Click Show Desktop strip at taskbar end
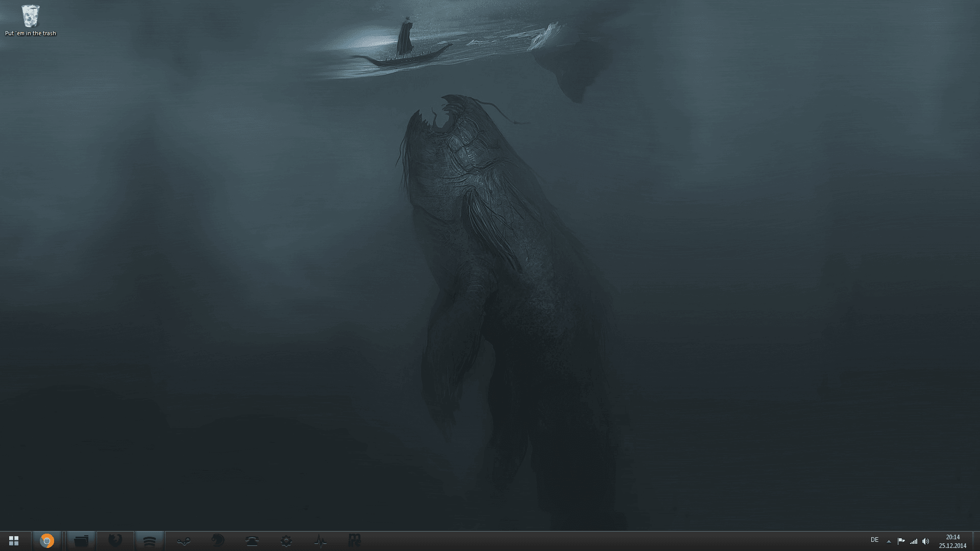 point(976,541)
